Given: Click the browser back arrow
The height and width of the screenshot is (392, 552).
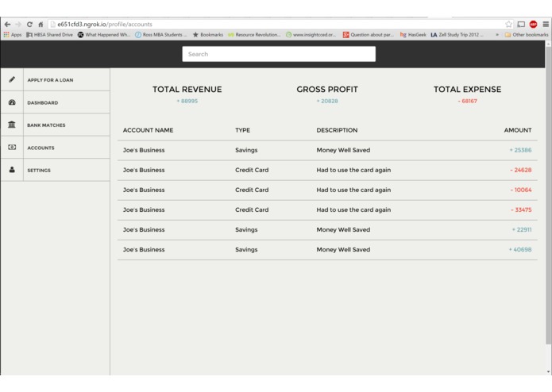Looking at the screenshot, I should [x=7, y=25].
